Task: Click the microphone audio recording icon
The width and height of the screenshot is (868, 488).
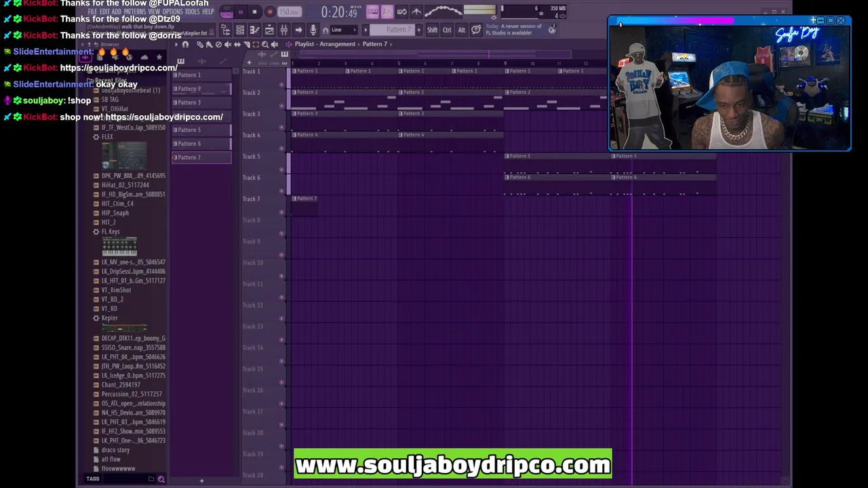Action: click(x=313, y=30)
